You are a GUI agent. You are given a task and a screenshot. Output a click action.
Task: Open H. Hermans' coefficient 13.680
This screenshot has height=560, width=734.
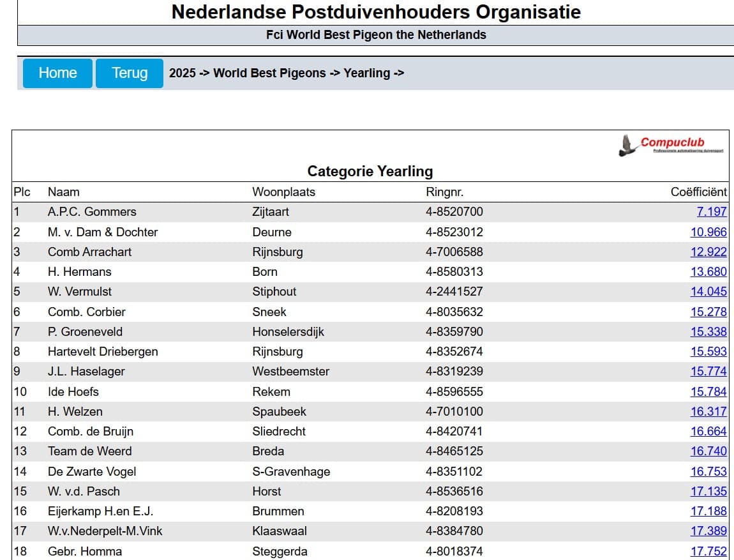pyautogui.click(x=708, y=272)
